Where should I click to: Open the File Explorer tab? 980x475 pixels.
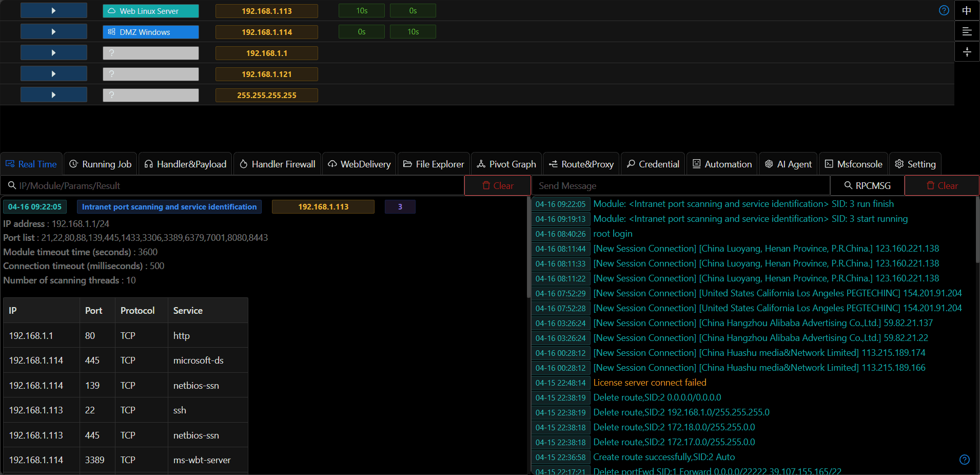434,164
